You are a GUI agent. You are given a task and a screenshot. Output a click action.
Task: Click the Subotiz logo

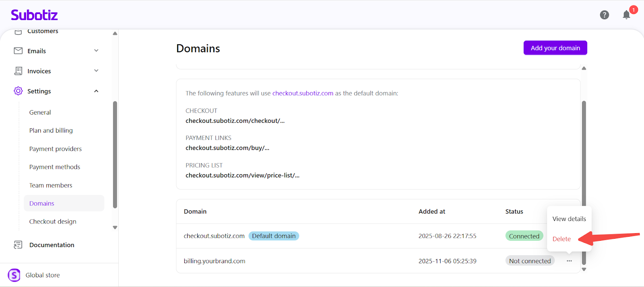(x=34, y=15)
